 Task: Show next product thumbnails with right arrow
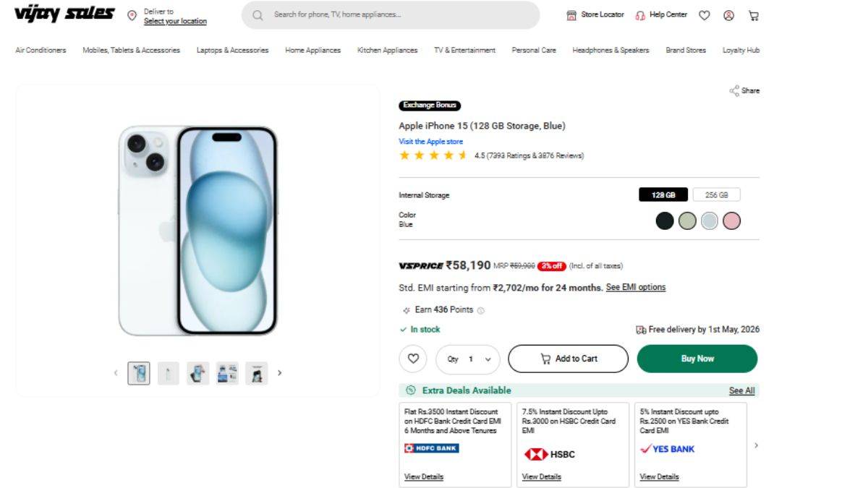[x=280, y=373]
